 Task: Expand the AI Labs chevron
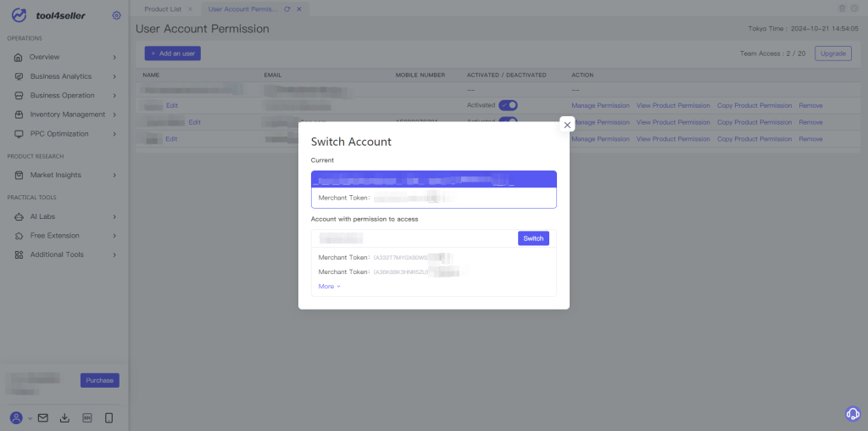(114, 216)
